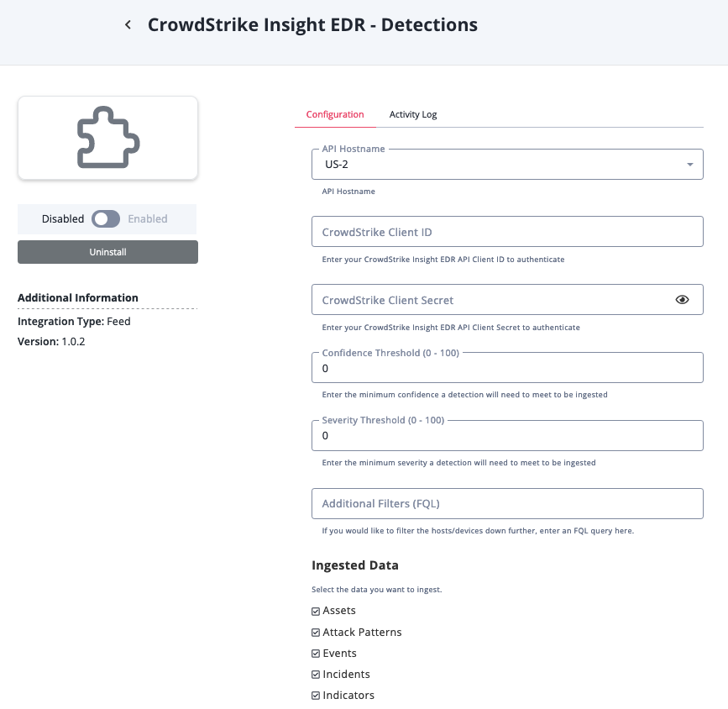Uncheck the Assets checkbox

[316, 611]
